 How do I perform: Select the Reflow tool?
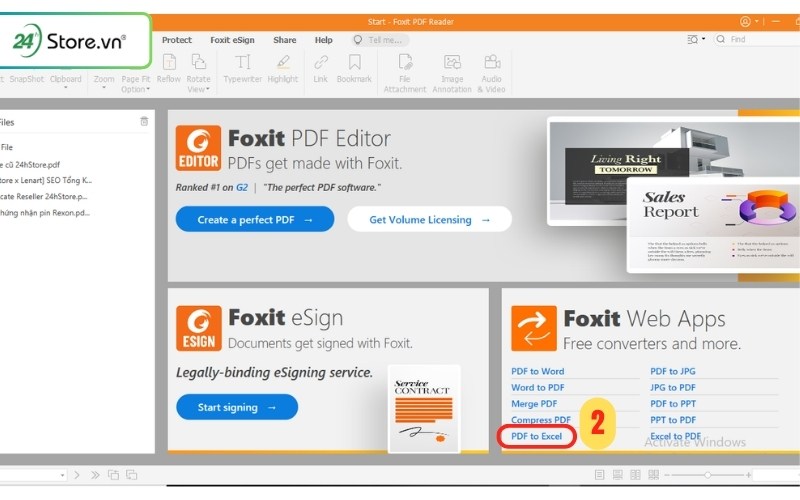click(x=169, y=69)
